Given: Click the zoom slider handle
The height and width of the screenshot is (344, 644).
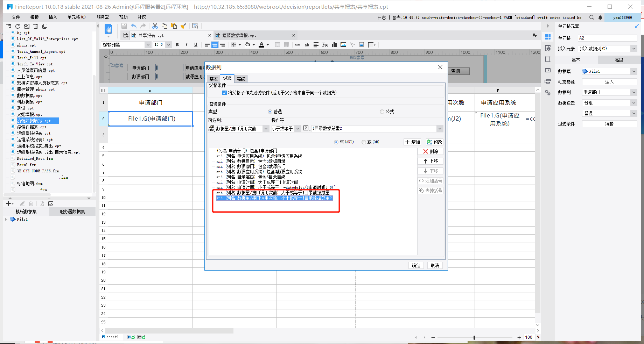Looking at the screenshot, I should (x=474, y=337).
